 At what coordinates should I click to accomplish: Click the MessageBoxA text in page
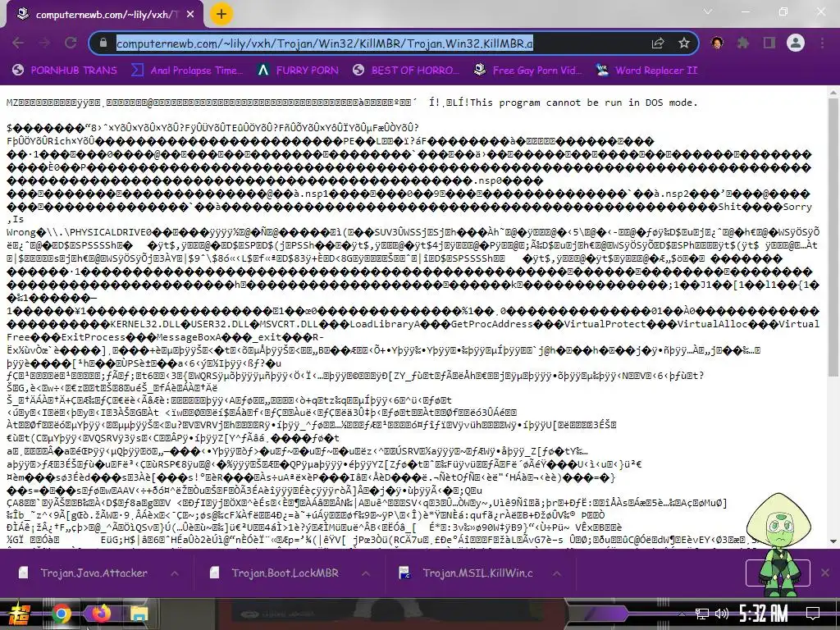click(189, 337)
